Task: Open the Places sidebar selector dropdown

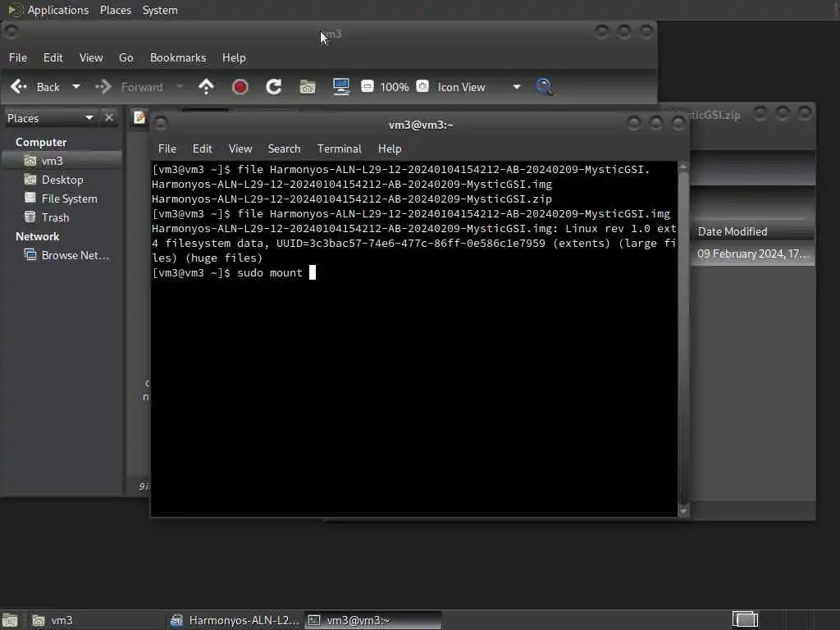Action: point(50,118)
